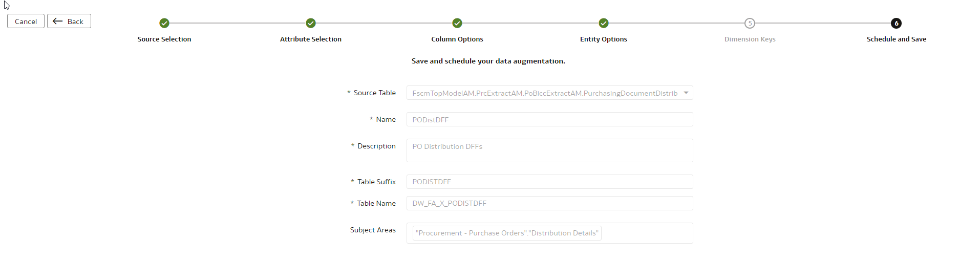Click the Schedule and Save step 6 circle
Screen dimensions: 980x260
896,23
